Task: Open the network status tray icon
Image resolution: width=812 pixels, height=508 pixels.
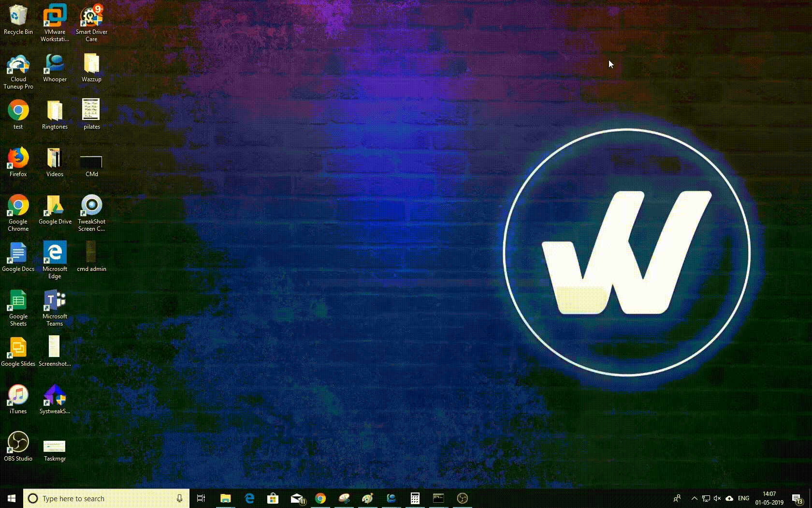Action: [706, 498]
